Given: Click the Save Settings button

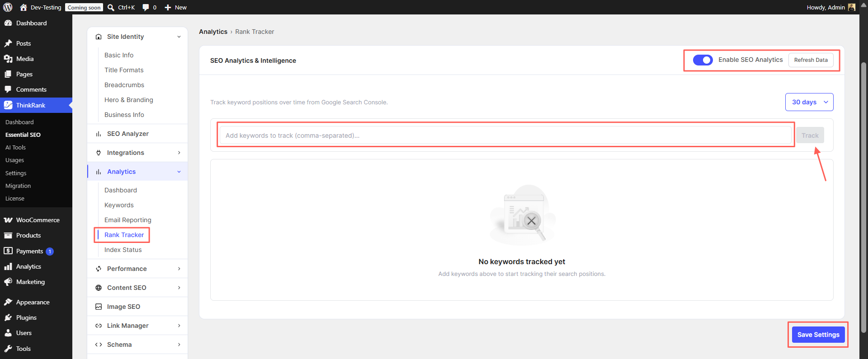Looking at the screenshot, I should [x=818, y=335].
